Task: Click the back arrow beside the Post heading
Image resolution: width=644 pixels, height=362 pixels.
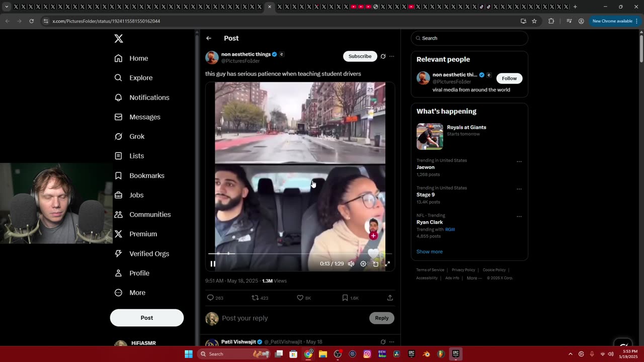Action: (x=209, y=38)
